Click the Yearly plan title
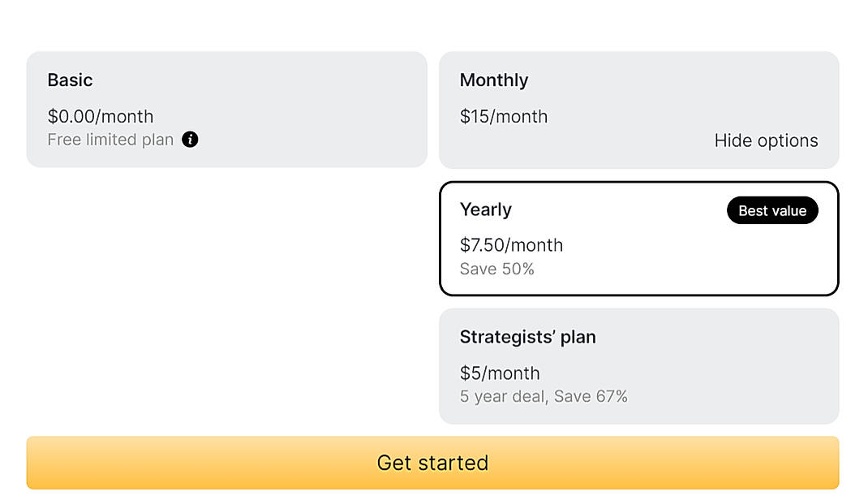Image resolution: width=868 pixels, height=496 pixels. point(485,209)
